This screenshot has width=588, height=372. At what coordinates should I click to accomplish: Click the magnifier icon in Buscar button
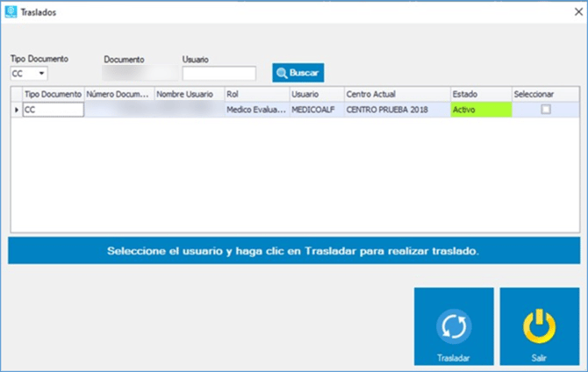pos(282,73)
